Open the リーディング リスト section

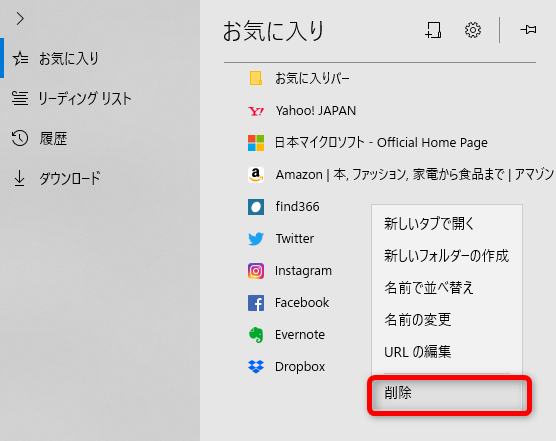pyautogui.click(x=72, y=98)
